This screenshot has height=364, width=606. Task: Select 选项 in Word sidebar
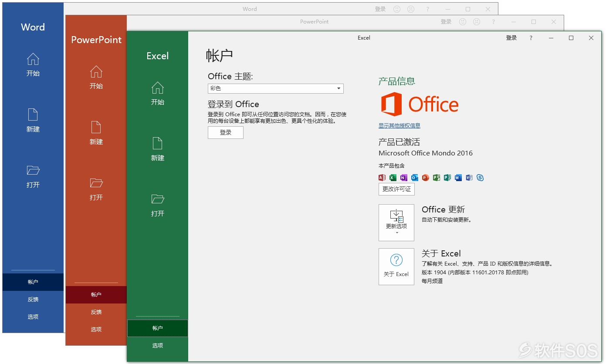point(33,317)
